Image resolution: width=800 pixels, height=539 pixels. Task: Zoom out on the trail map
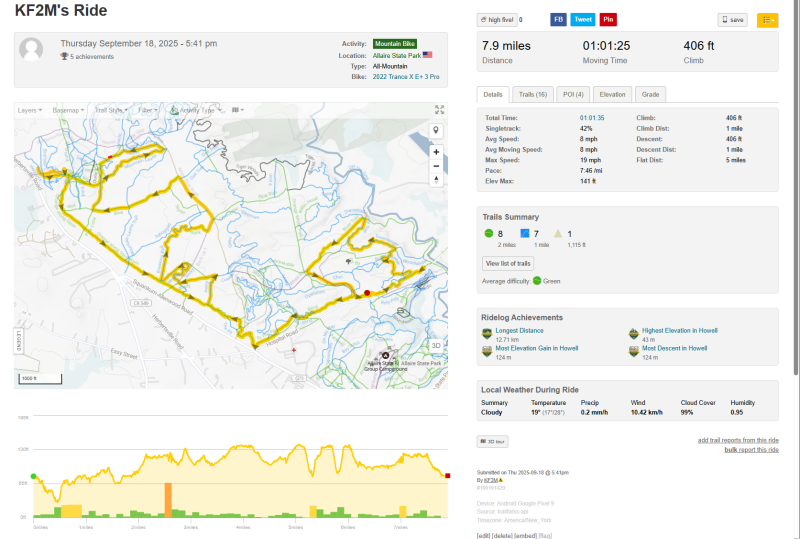436,166
